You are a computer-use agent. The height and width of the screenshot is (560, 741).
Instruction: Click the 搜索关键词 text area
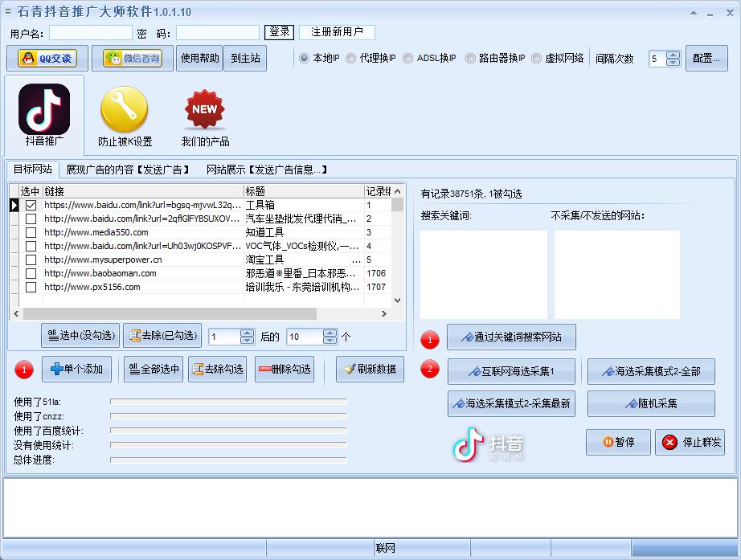pos(484,275)
